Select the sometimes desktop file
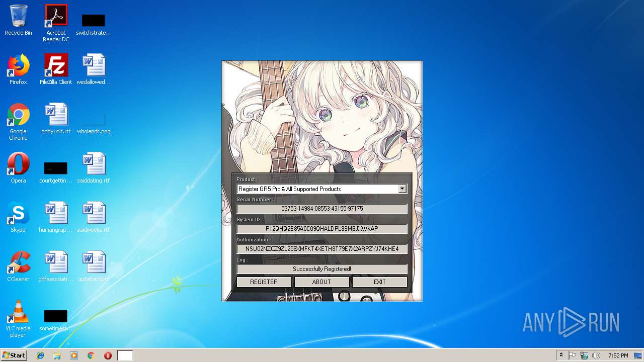Viewport: 644px width, 362px height. coord(56,320)
